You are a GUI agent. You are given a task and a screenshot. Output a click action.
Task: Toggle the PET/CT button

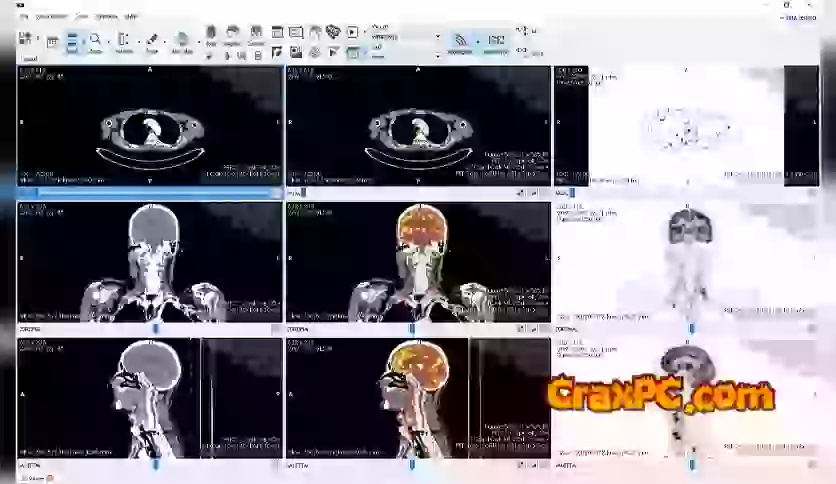click(495, 43)
